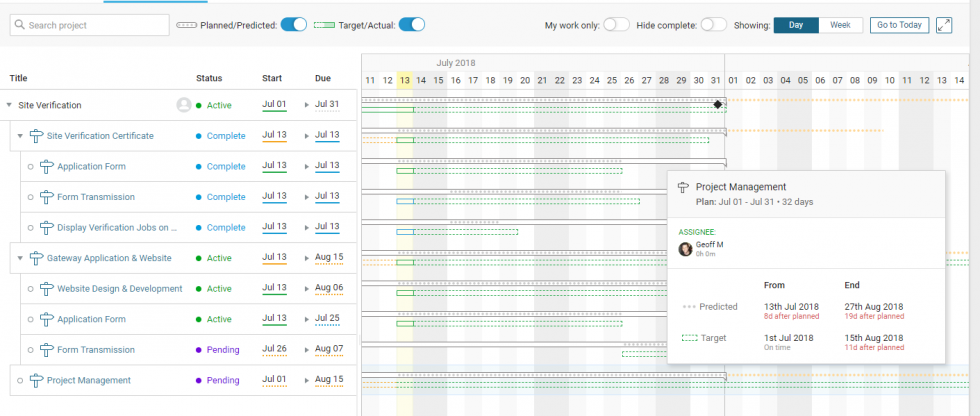This screenshot has height=416, width=980.
Task: Click the circle before Complete Application Form
Action: 30,166
